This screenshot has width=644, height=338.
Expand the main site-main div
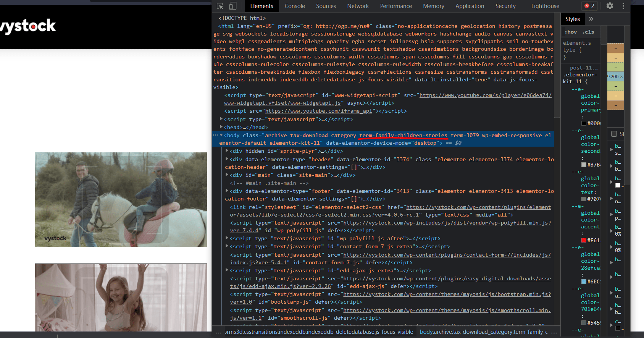[x=227, y=175]
